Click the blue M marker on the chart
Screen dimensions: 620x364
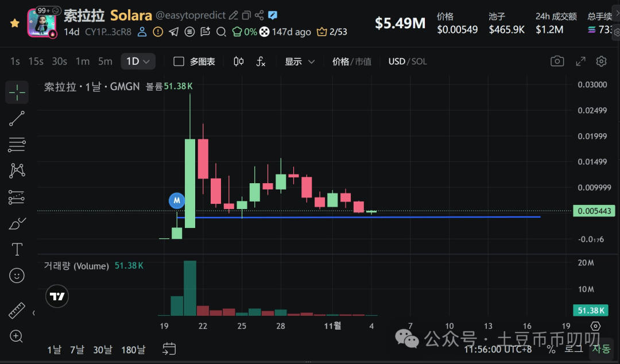point(177,200)
